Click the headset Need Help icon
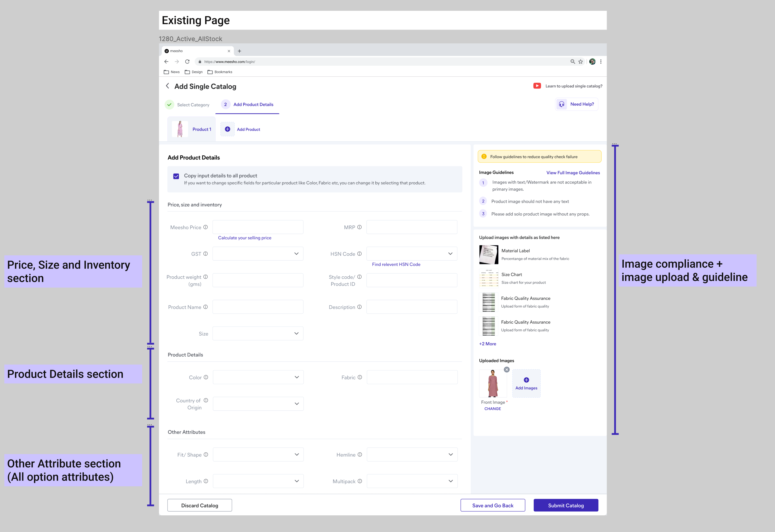This screenshot has height=532, width=775. 562,104
